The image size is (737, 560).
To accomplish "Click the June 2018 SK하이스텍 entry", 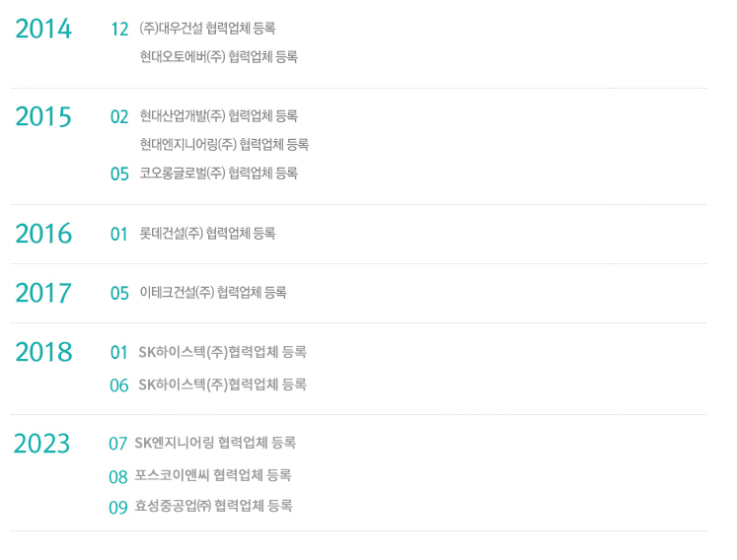I will pyautogui.click(x=222, y=385).
